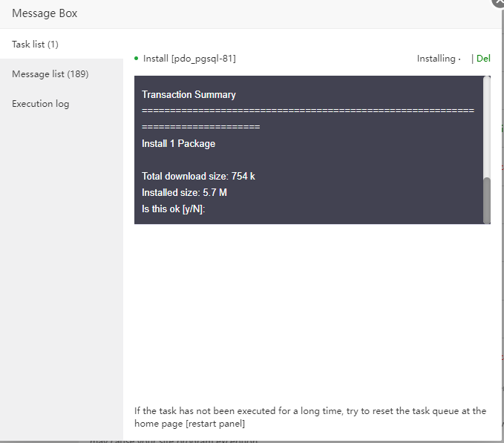This screenshot has height=443, width=504.
Task: Open the Task list (1) tab
Action: pyautogui.click(x=36, y=45)
